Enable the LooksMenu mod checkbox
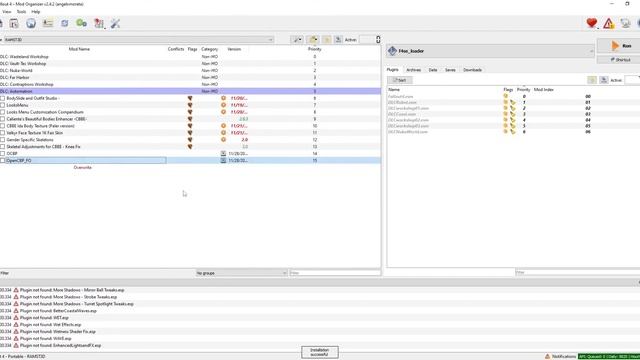 (2, 105)
